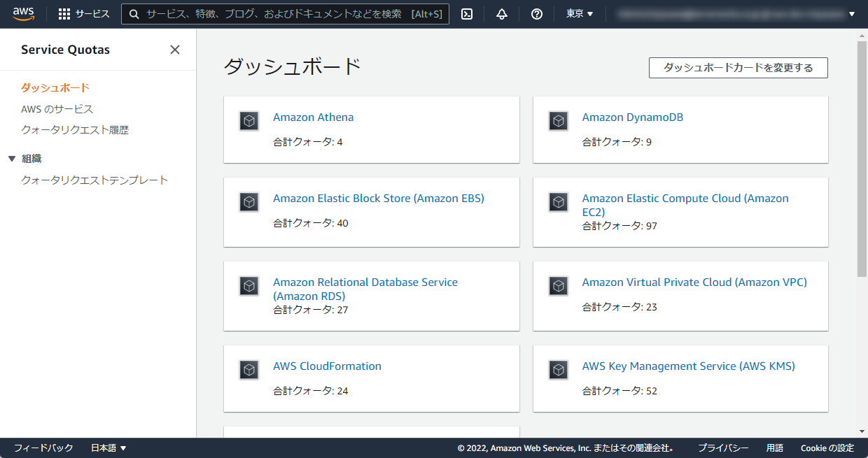Focus the service search input field
Screen dimensions: 868x458
coord(285,14)
